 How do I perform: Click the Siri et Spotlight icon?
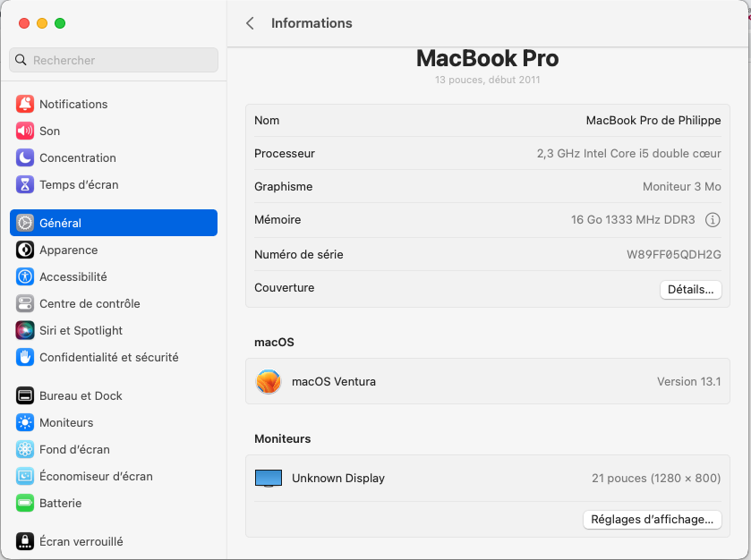pos(25,330)
